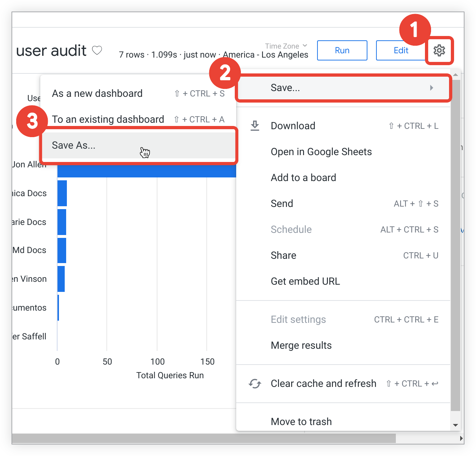Click the Jon Allen blue bar
Screen dimensions: 476x456
coord(147,171)
